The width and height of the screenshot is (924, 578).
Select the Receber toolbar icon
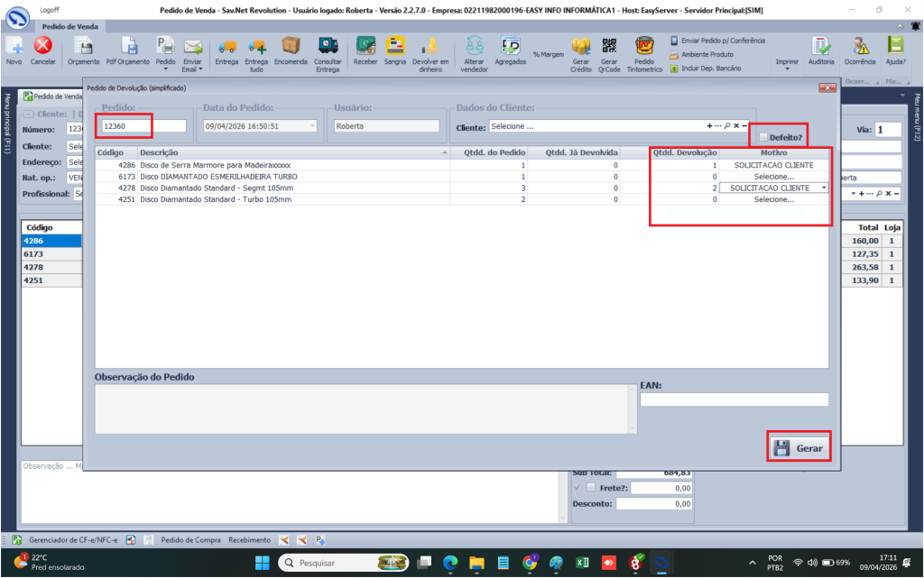pyautogui.click(x=365, y=46)
